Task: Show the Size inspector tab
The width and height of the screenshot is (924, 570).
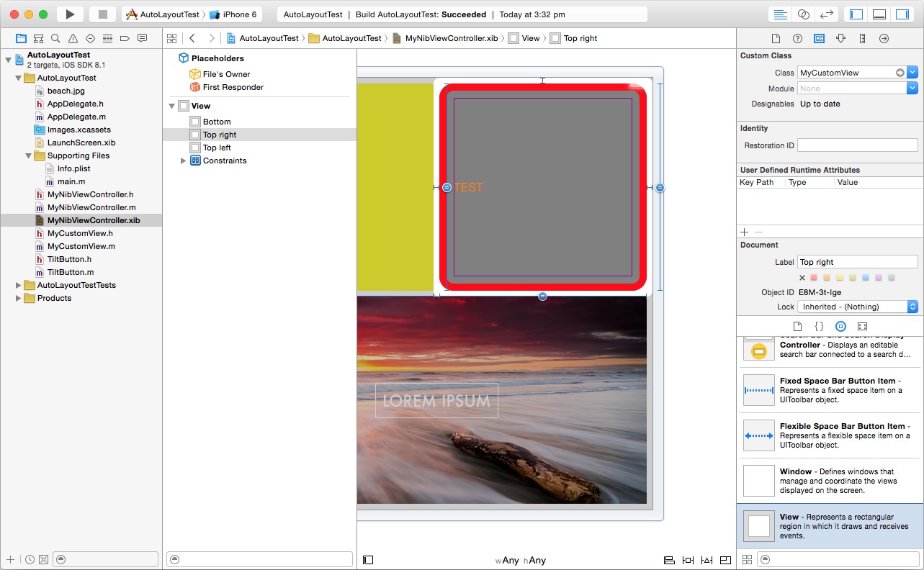Action: point(862,39)
